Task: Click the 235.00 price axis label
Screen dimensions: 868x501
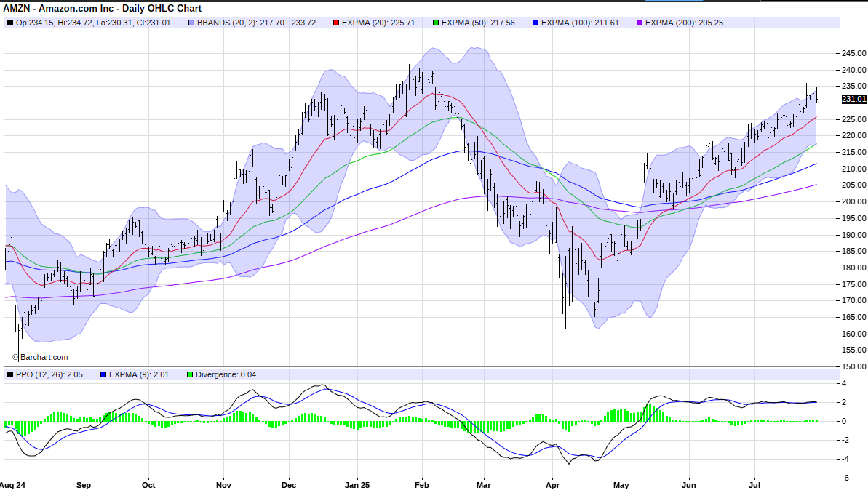Action: click(853, 86)
